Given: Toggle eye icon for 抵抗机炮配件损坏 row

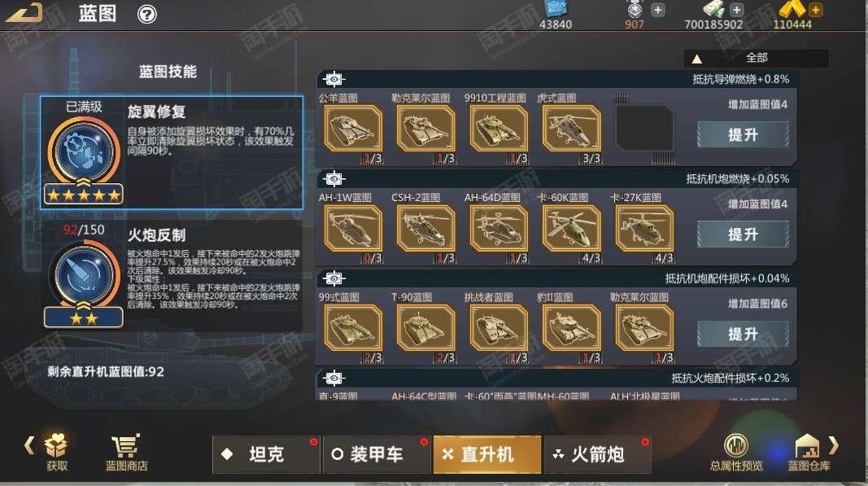Looking at the screenshot, I should point(334,278).
